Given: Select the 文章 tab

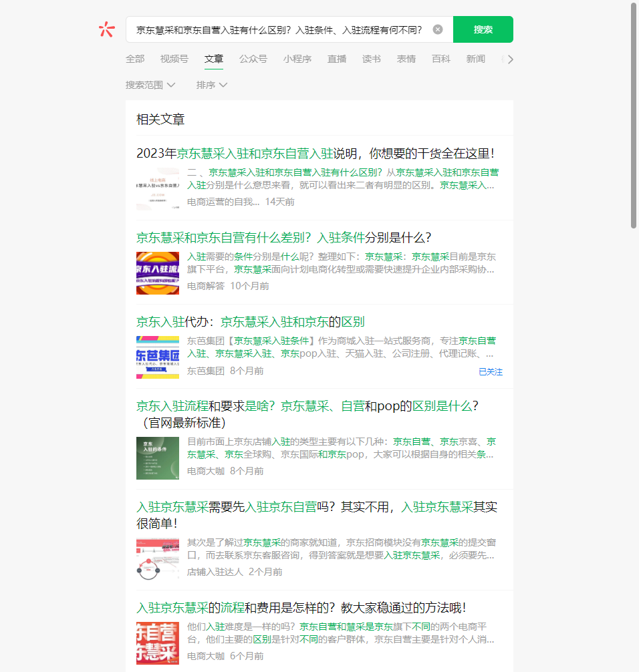Looking at the screenshot, I should pos(214,59).
